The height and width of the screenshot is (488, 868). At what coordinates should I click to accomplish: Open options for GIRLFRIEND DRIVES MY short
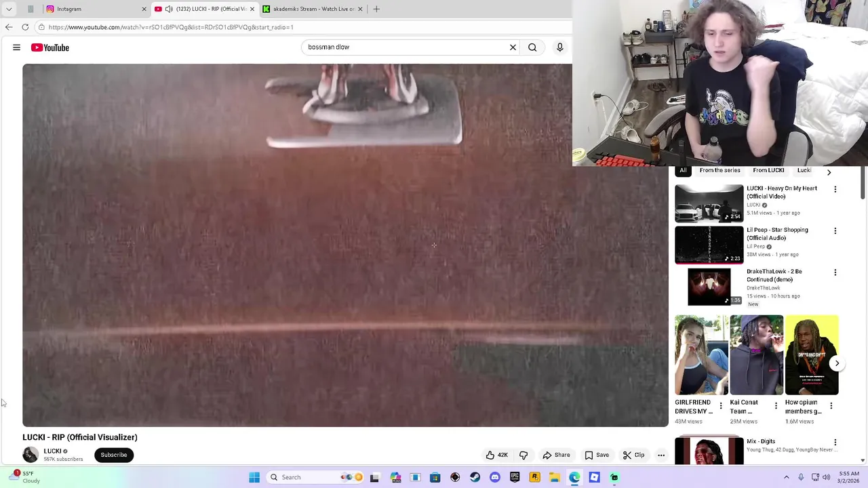click(x=720, y=406)
